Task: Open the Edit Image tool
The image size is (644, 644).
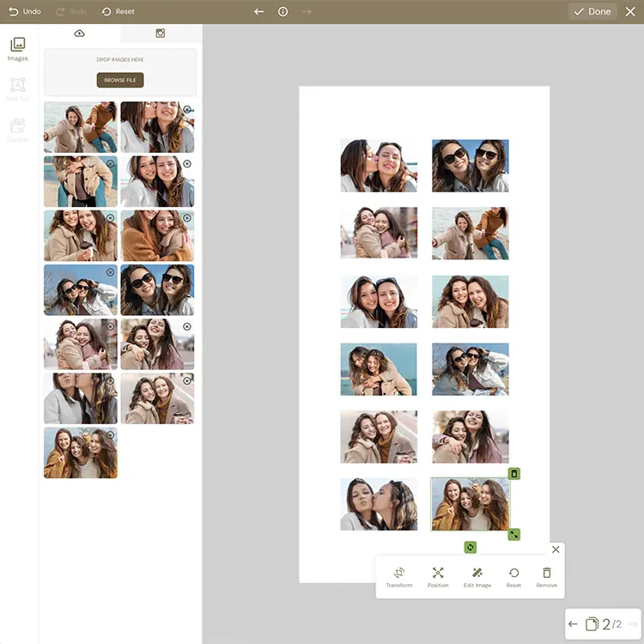Action: point(477,577)
